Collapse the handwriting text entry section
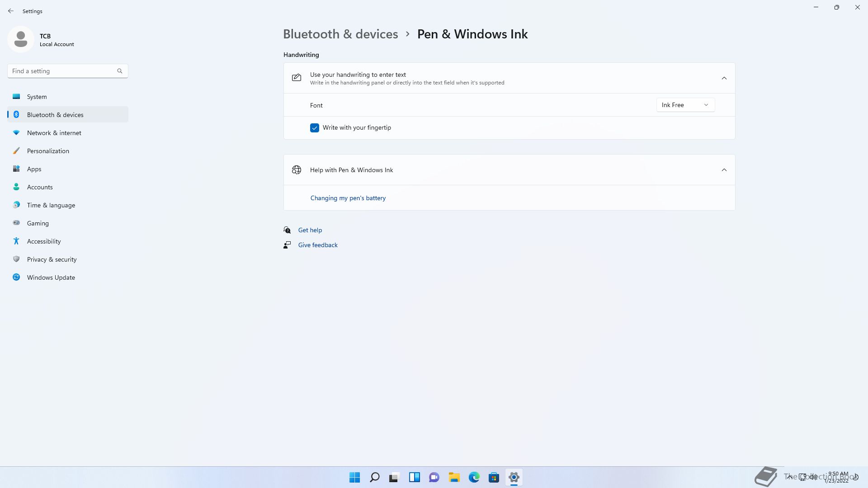868x488 pixels. tap(724, 78)
